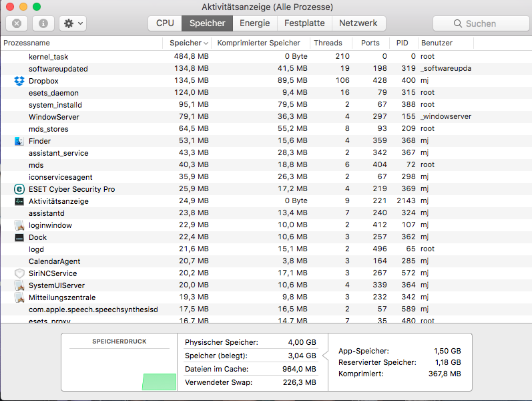Click the 484,8 MB memory value
The image size is (532, 401).
pyautogui.click(x=192, y=56)
